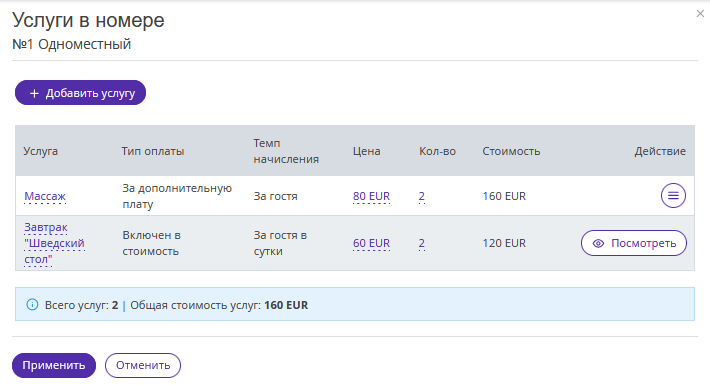Edit the 80 EUR price of Массаж
Image resolution: width=710 pixels, height=385 pixels.
[371, 196]
